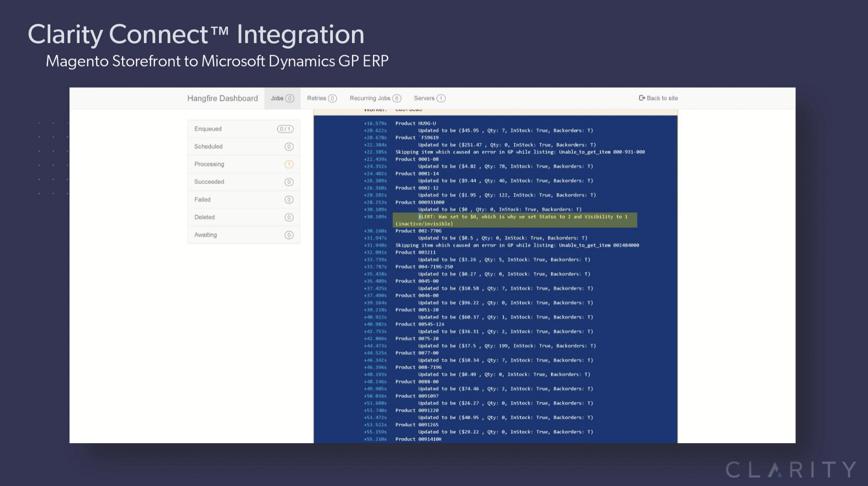Show Enqueued jobs in sidebar
The width and height of the screenshot is (868, 486).
(244, 129)
